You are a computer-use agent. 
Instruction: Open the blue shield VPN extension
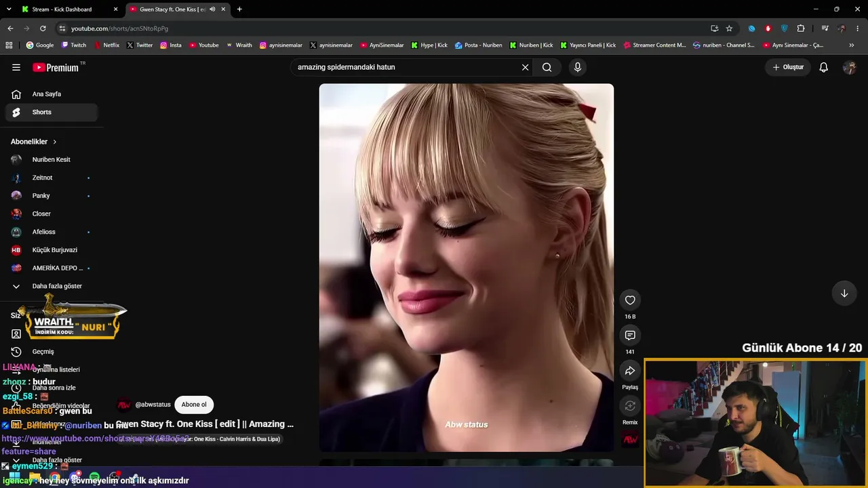pyautogui.click(x=784, y=28)
